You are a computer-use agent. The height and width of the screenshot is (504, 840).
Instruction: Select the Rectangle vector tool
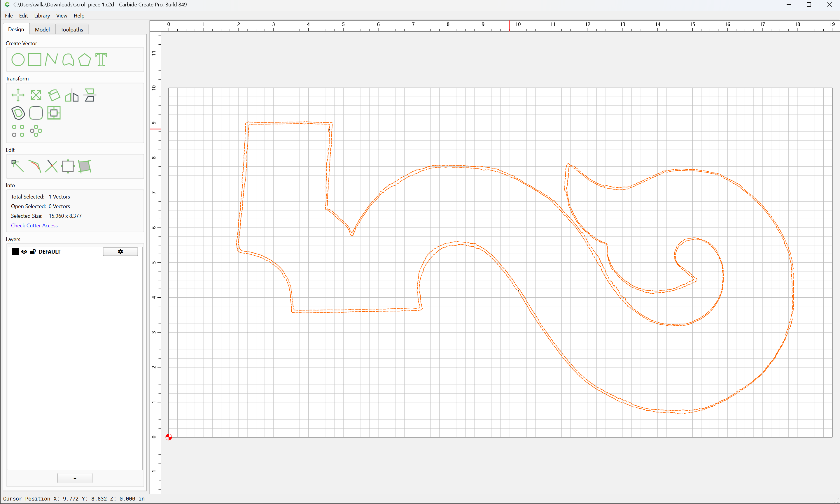pyautogui.click(x=35, y=60)
